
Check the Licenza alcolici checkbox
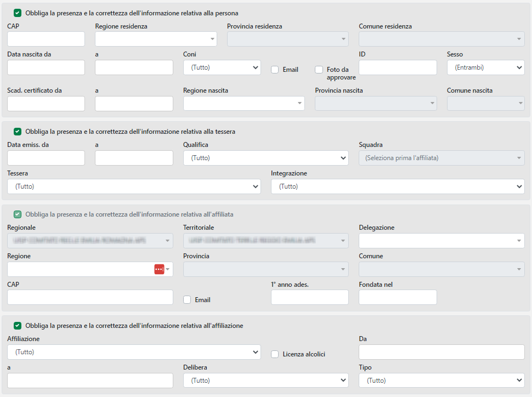[x=275, y=354]
